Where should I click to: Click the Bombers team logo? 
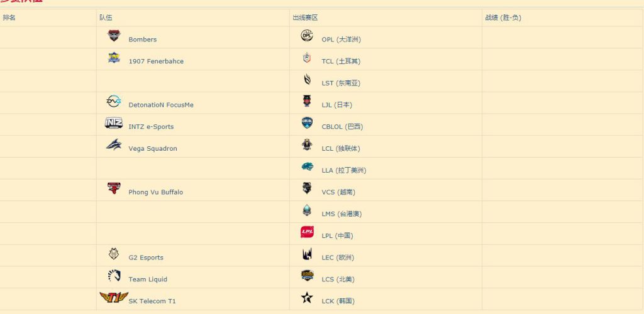(114, 36)
